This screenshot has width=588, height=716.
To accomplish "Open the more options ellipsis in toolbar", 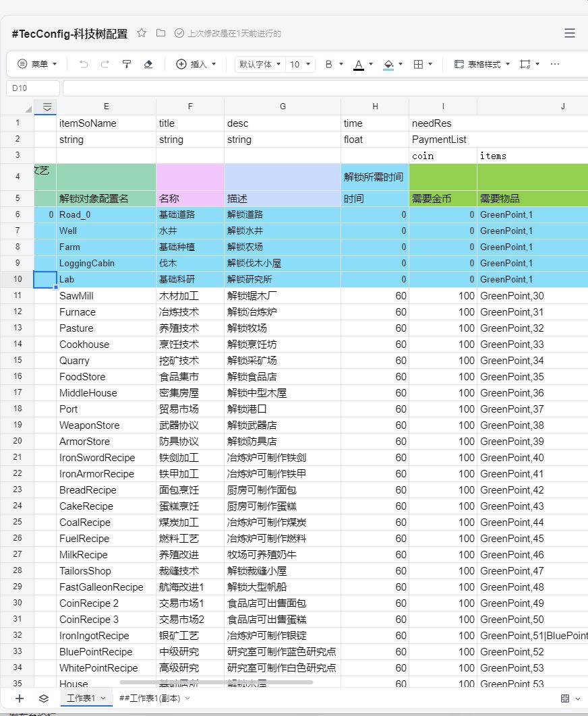I will point(555,64).
